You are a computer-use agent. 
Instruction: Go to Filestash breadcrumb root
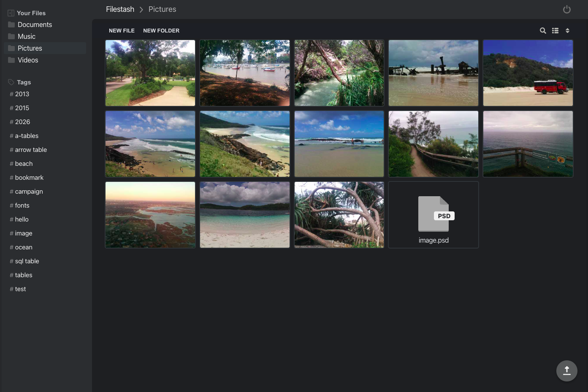(120, 9)
